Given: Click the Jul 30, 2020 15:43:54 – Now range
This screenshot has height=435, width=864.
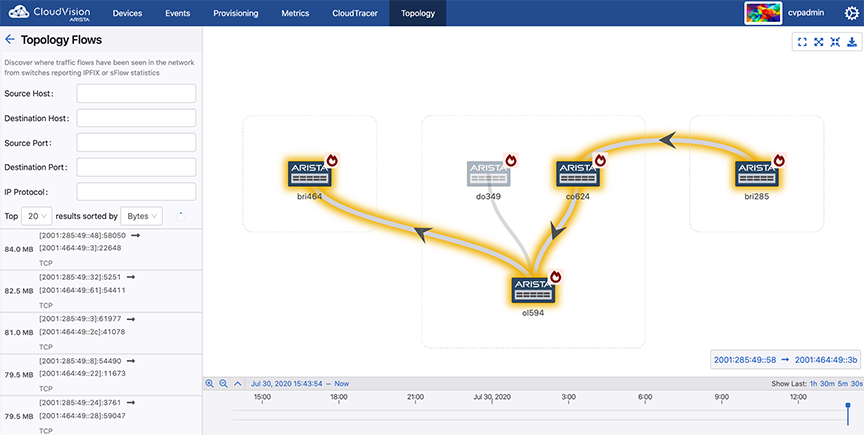Looking at the screenshot, I should (x=300, y=384).
